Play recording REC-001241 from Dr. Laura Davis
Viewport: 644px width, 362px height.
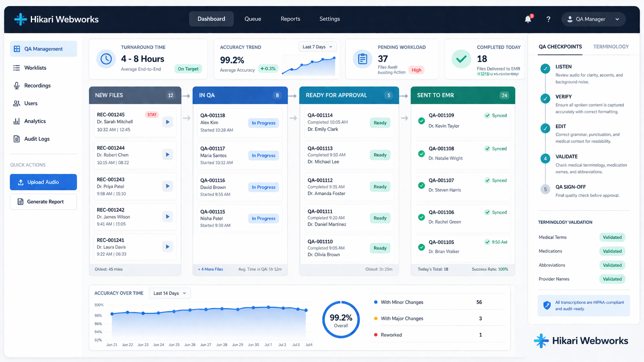(x=168, y=246)
